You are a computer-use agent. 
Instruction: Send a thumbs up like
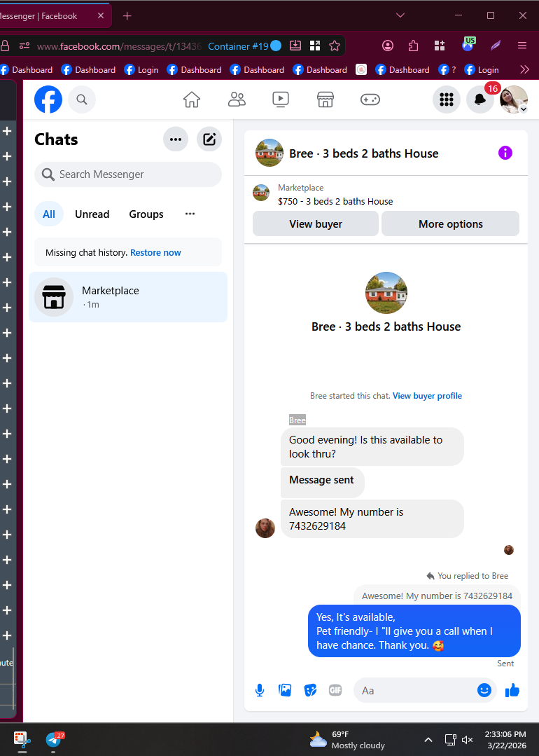[512, 690]
